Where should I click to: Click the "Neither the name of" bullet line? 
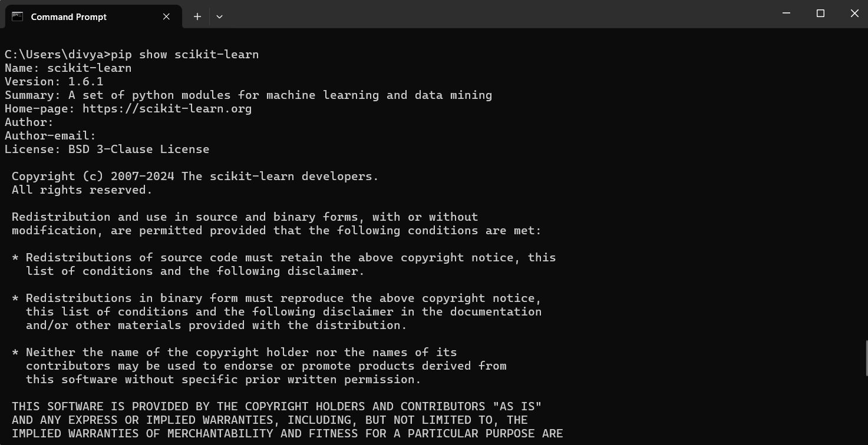pos(235,352)
